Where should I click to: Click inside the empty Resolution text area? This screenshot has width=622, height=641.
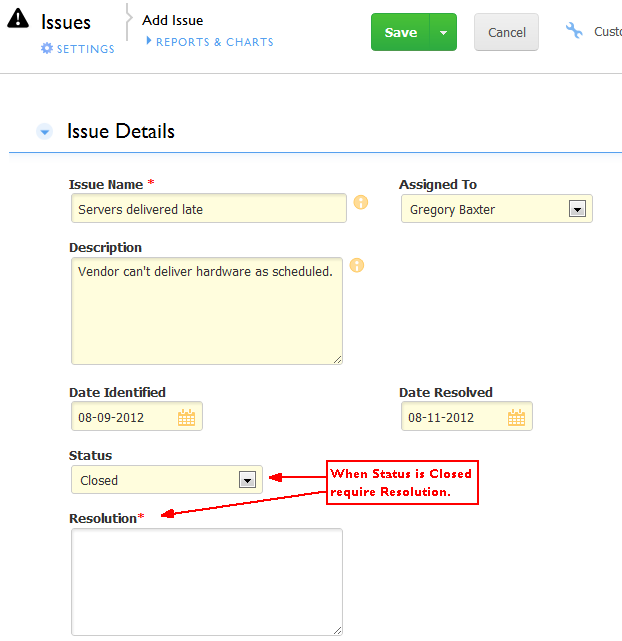point(207,582)
